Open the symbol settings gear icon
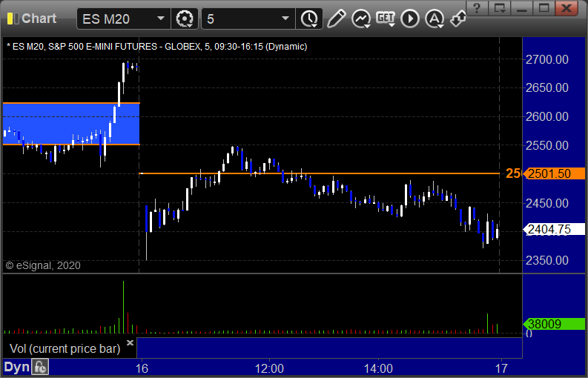 [185, 19]
